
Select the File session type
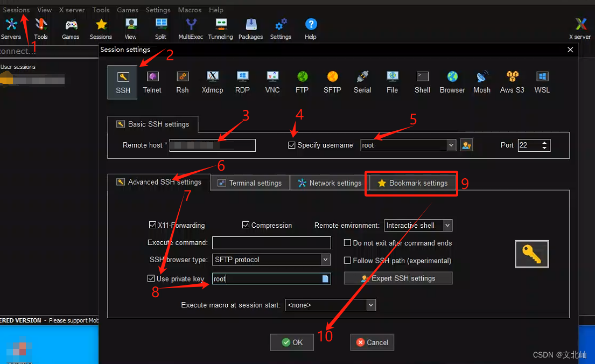tap(392, 82)
